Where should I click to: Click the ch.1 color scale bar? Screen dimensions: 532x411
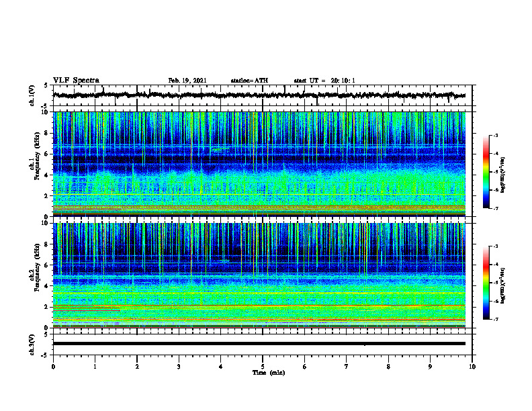click(x=486, y=172)
